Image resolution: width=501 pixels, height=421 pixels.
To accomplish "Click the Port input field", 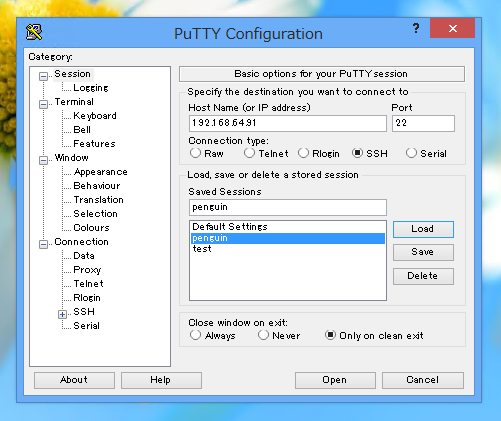I will (x=423, y=123).
